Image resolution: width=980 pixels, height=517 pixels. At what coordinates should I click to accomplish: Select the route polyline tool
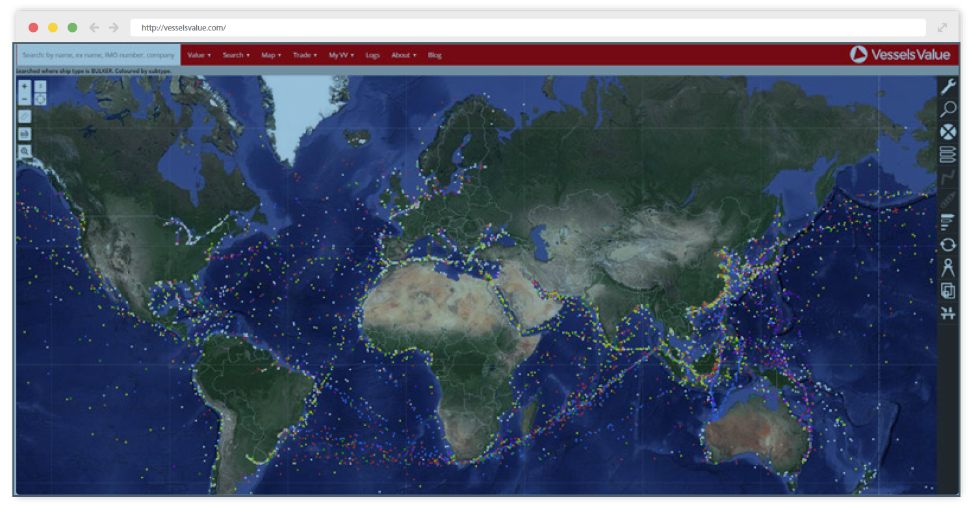[x=948, y=178]
